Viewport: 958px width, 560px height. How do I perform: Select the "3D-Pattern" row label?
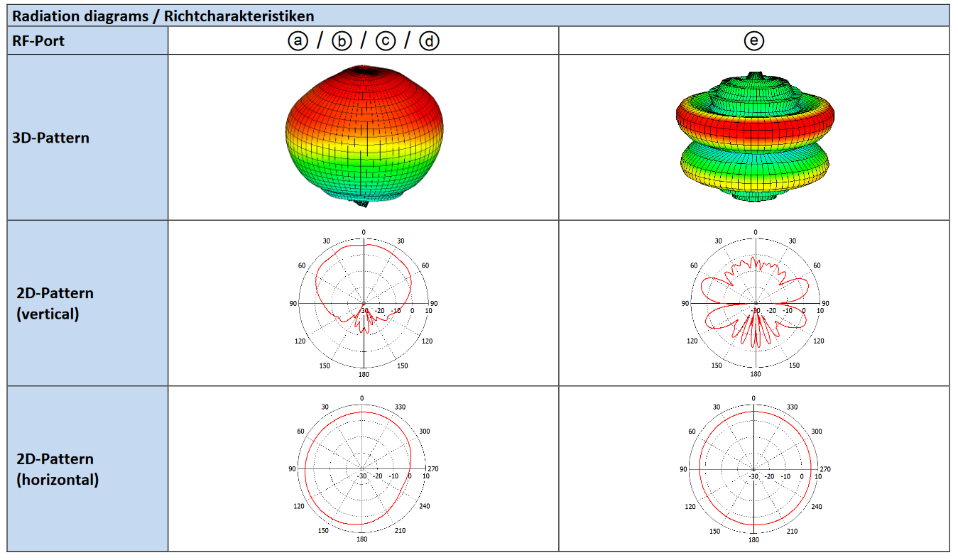coord(51,138)
